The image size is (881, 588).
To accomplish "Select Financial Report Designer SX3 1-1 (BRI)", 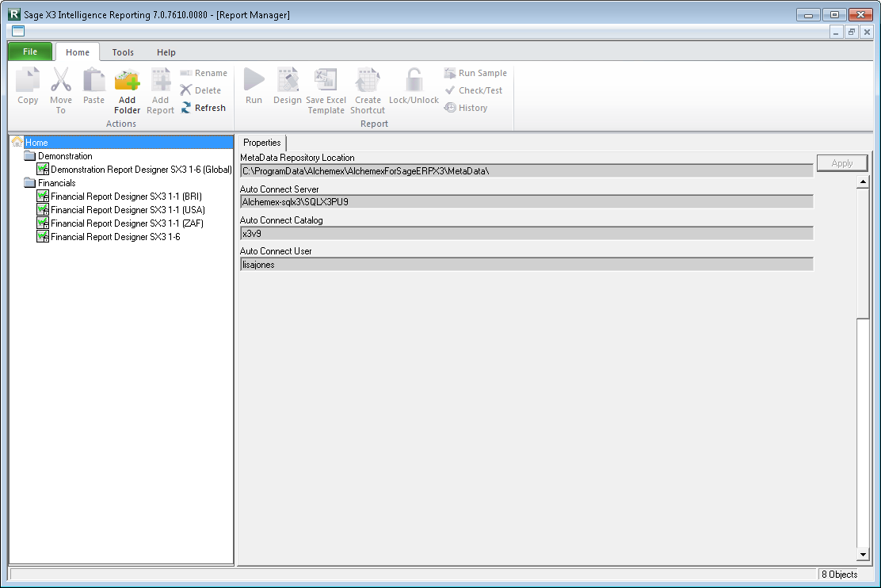I will click(x=126, y=197).
